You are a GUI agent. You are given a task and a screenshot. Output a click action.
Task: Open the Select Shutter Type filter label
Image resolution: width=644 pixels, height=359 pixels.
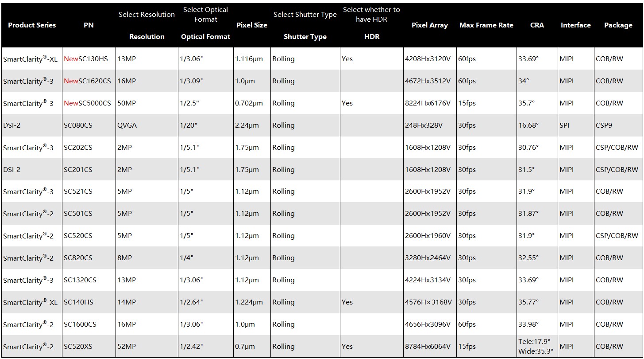[x=305, y=15]
